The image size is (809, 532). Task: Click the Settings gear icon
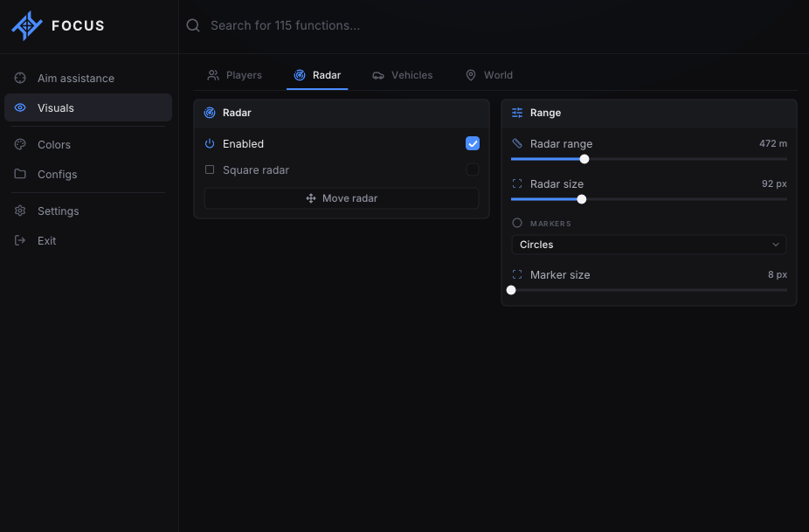click(20, 211)
